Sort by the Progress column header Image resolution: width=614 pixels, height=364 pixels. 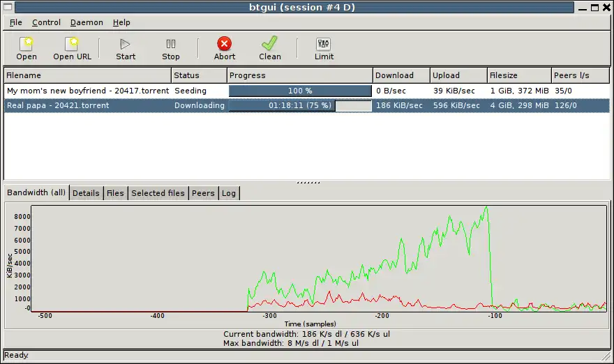pos(299,75)
